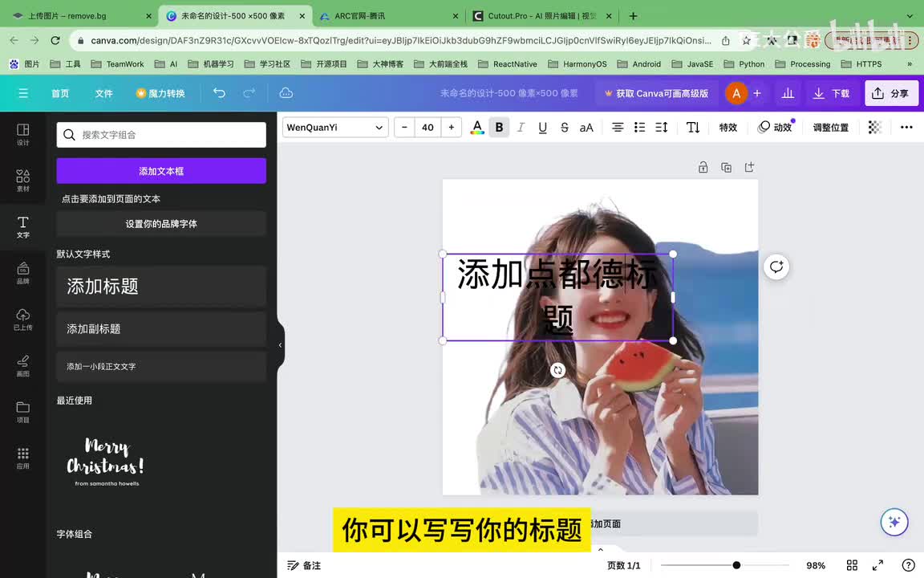Switch to the 素材 sidebar tab
This screenshot has height=578, width=924.
tap(23, 181)
